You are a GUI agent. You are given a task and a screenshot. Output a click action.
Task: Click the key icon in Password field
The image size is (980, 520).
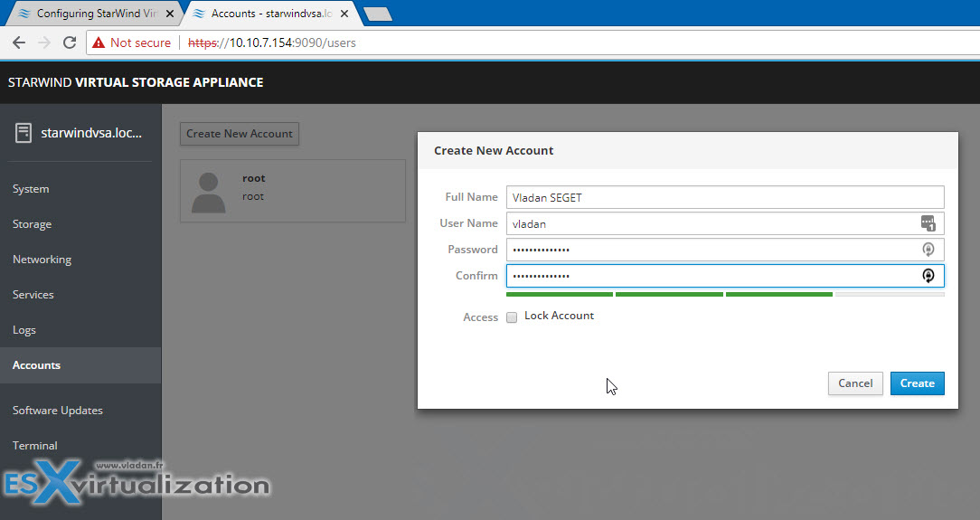928,250
